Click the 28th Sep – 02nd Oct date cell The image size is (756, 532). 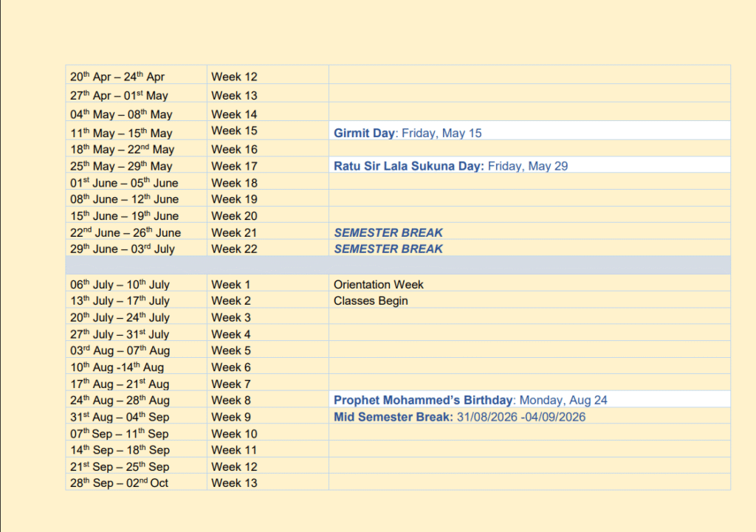point(120,483)
